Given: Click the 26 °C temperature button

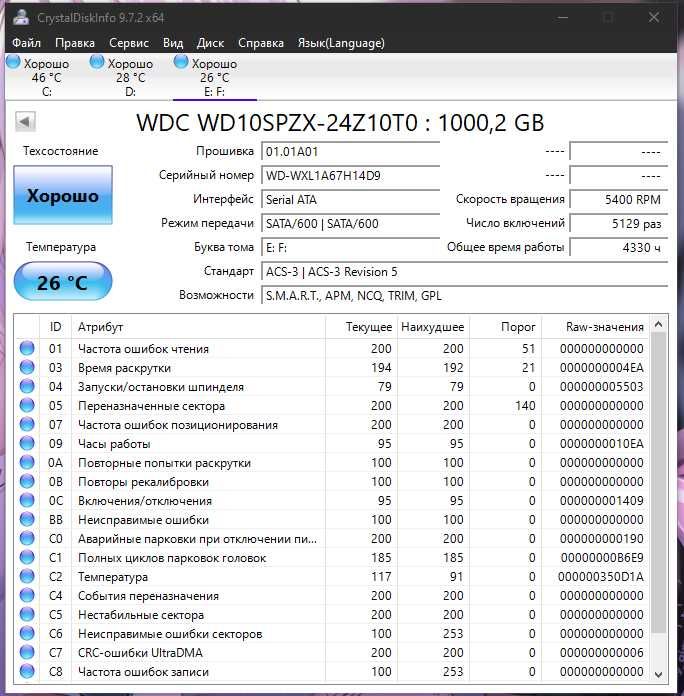Looking at the screenshot, I should [63, 282].
